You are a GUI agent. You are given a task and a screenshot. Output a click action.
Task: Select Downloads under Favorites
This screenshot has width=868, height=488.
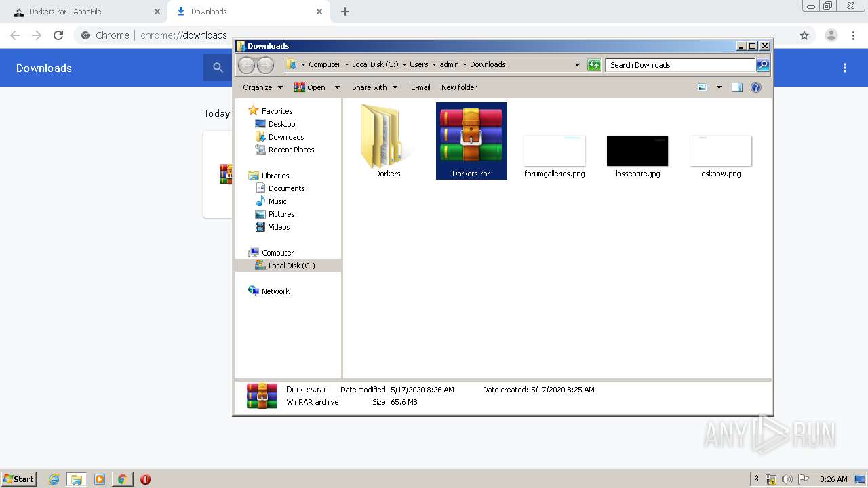279,137
